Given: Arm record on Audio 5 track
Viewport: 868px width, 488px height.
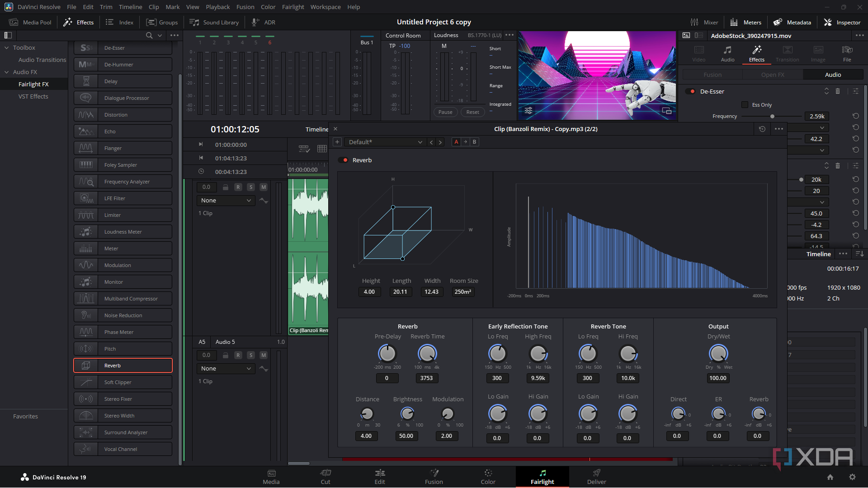Looking at the screenshot, I should coord(238,355).
